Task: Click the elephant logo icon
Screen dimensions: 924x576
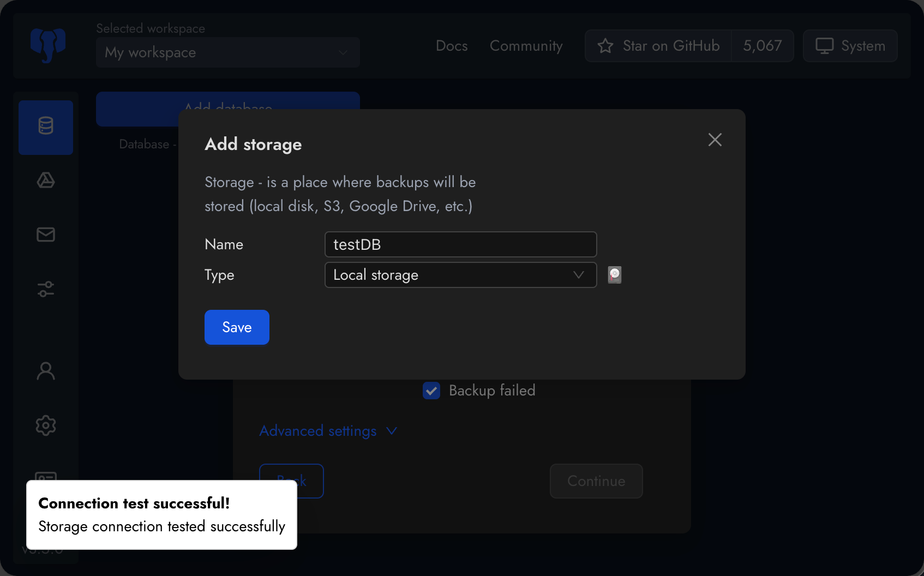Action: (x=48, y=46)
